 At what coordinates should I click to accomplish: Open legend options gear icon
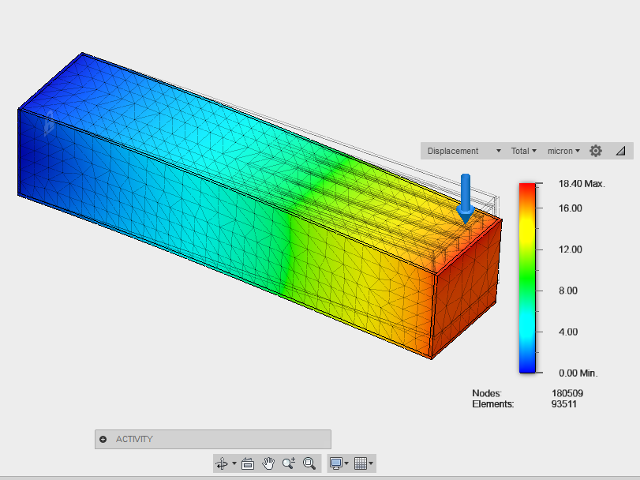coord(596,151)
